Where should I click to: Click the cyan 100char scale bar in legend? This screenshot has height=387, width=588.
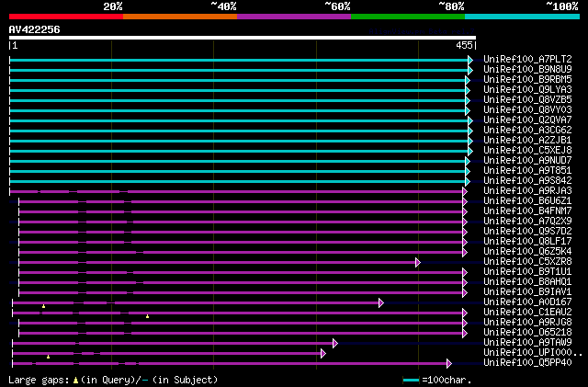(411, 381)
